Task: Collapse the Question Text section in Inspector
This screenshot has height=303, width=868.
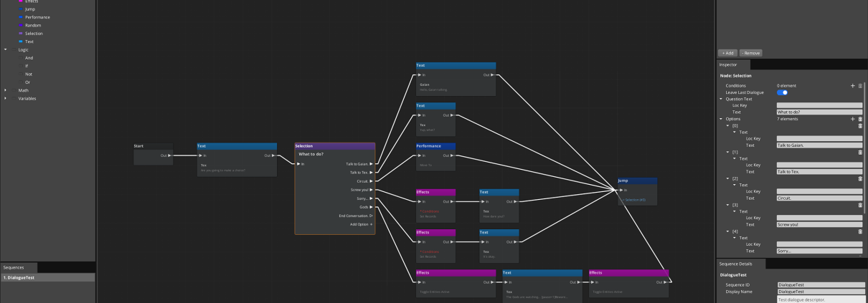Action: [721, 99]
